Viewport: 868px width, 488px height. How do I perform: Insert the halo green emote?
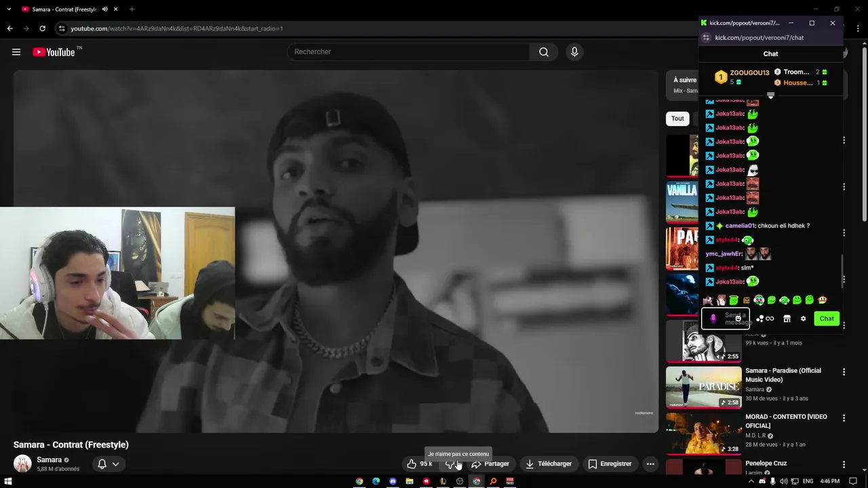click(734, 300)
